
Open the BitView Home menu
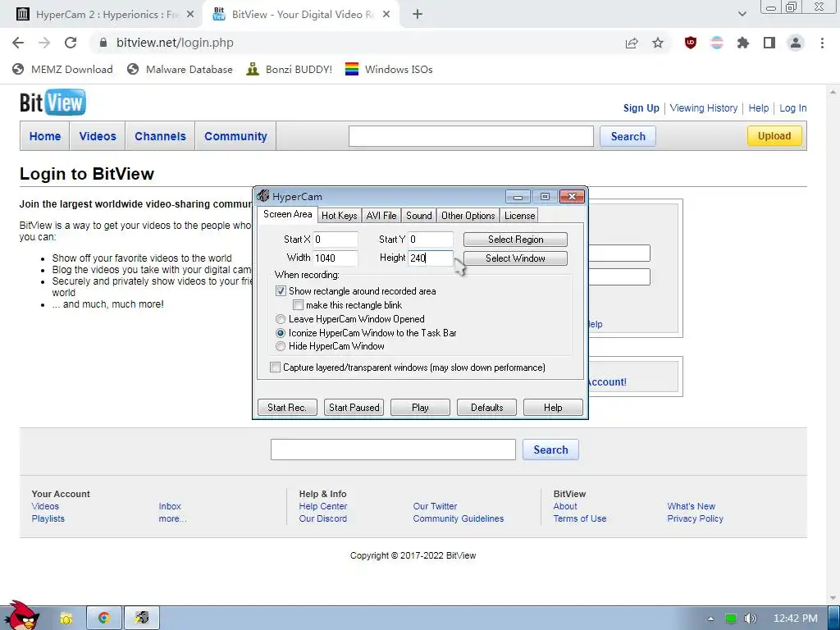tap(45, 136)
